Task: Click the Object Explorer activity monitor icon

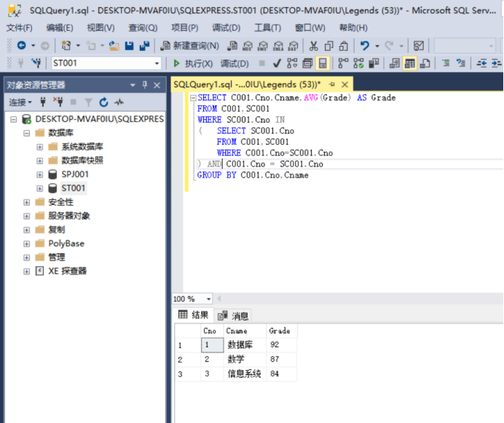Action: point(119,102)
